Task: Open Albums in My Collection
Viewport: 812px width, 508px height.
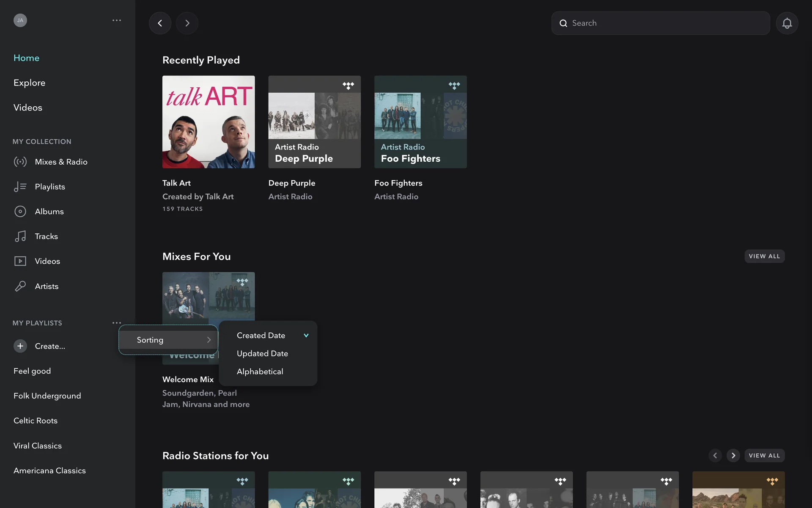Action: 49,211
